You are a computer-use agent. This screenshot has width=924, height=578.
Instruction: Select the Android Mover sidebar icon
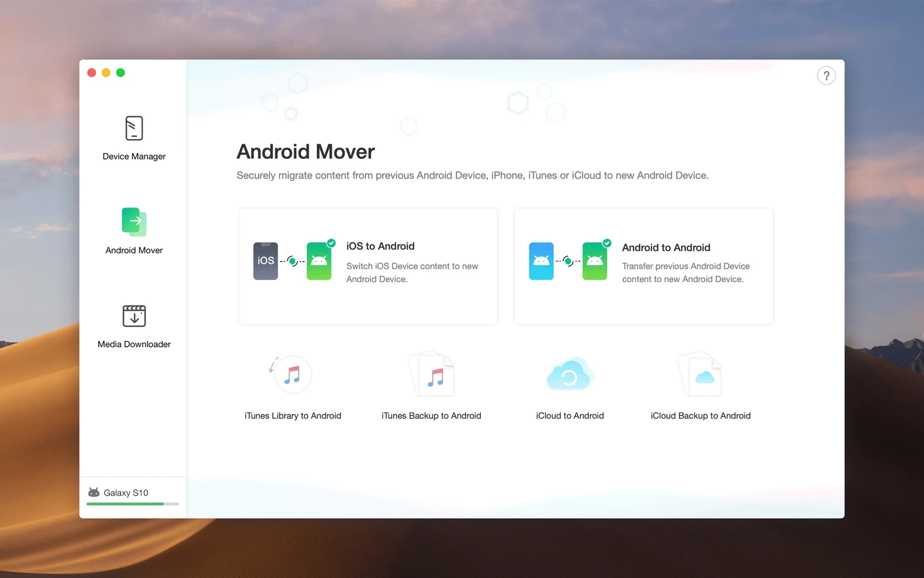point(134,222)
